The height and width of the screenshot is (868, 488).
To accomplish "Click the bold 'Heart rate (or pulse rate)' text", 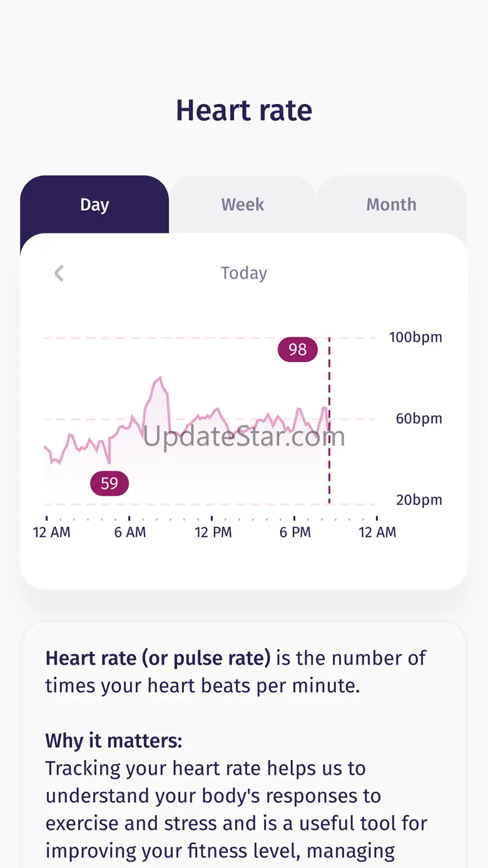I will pos(158,658).
